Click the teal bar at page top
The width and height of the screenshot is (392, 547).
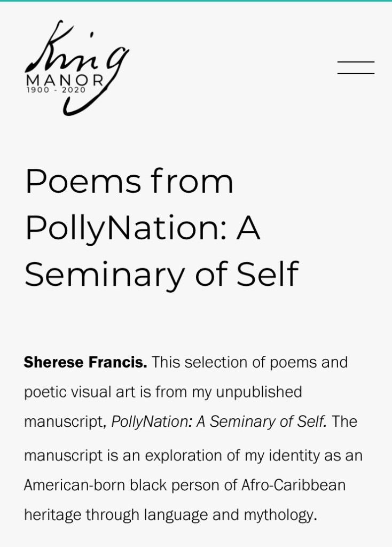coord(196,1)
